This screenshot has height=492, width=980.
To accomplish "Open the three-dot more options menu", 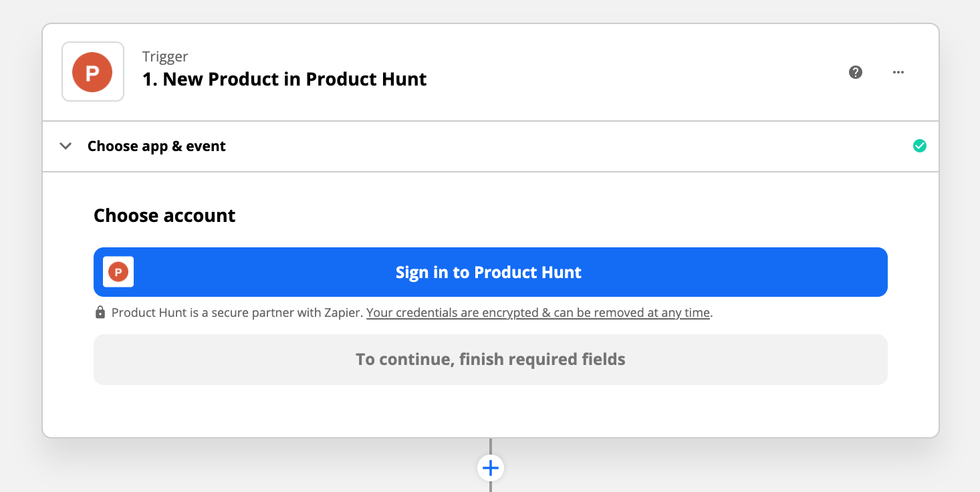I will (x=898, y=72).
